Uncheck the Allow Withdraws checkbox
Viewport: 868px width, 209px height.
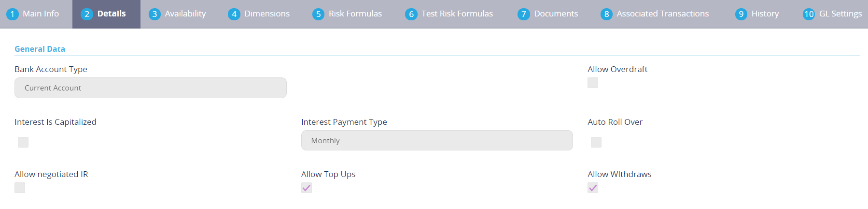coord(593,188)
